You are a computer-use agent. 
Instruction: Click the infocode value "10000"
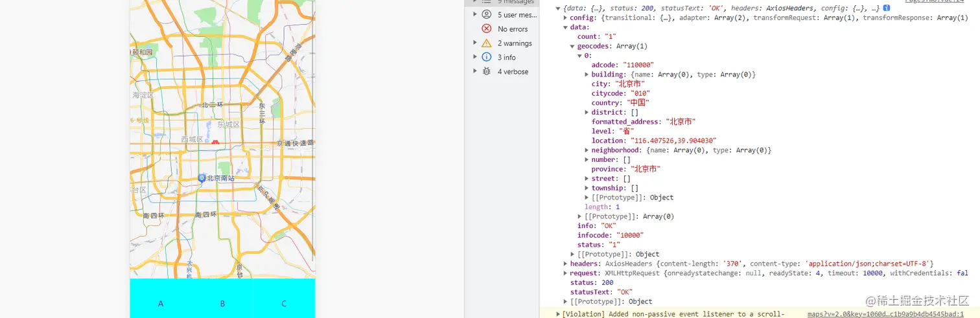point(627,235)
